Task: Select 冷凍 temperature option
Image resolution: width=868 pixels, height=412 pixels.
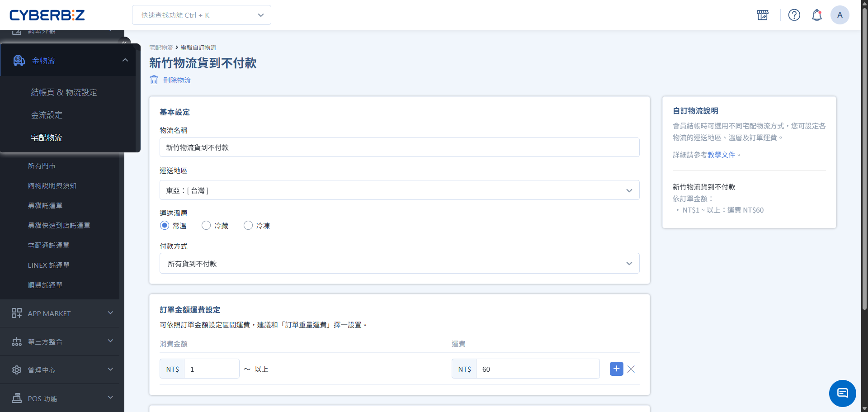Action: point(248,226)
